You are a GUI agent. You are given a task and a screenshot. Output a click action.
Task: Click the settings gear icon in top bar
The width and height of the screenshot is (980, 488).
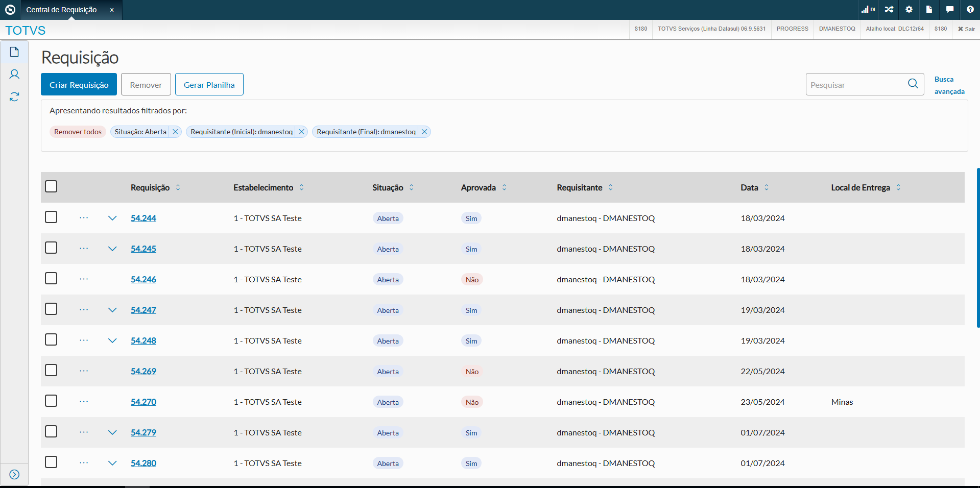(909, 10)
